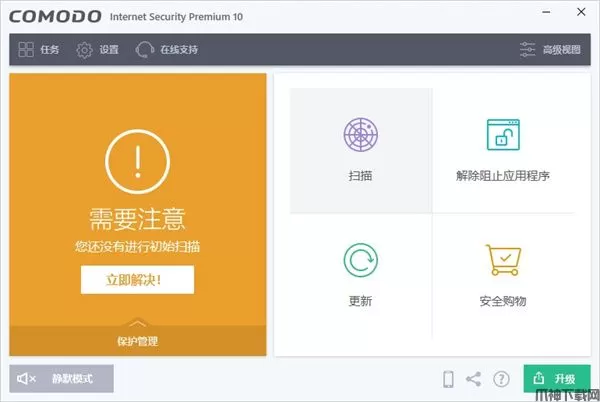Click 保护管理 footer label

click(x=137, y=341)
